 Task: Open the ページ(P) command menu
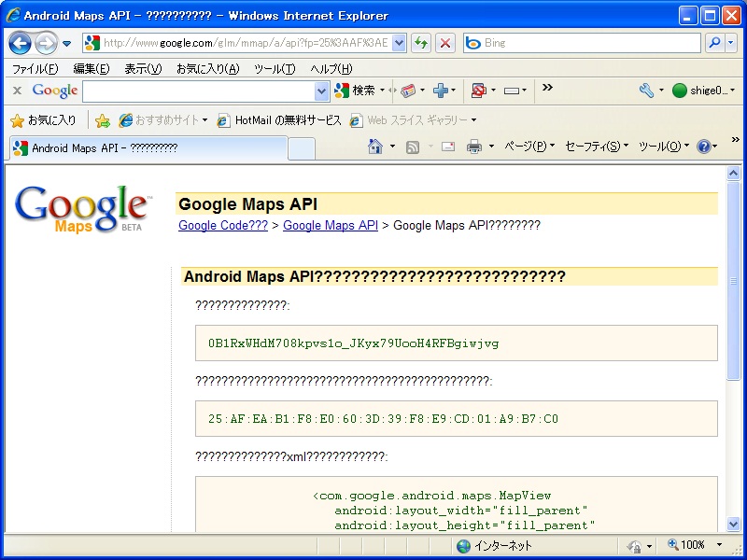(529, 147)
